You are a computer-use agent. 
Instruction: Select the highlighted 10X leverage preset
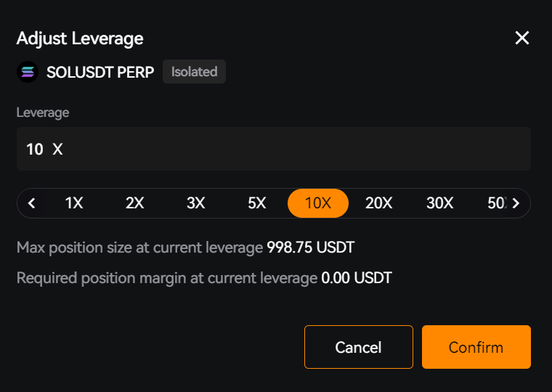tap(318, 203)
